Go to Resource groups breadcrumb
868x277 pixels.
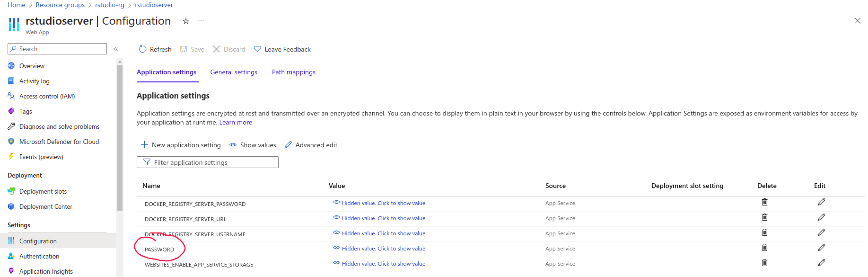60,5
